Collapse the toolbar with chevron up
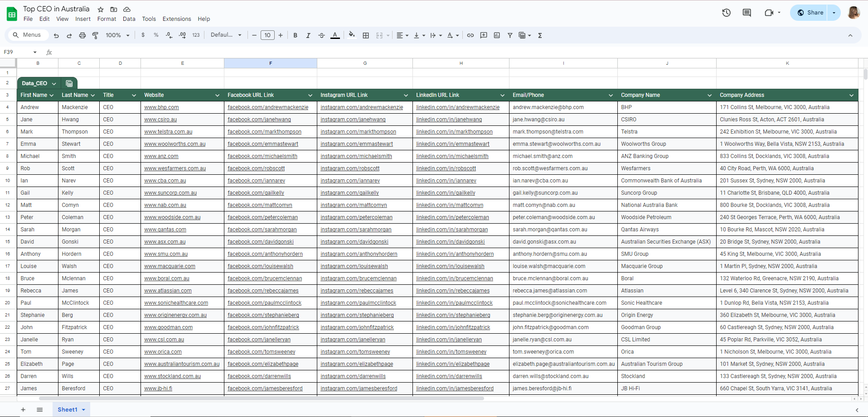The width and height of the screenshot is (868, 417). 850,35
